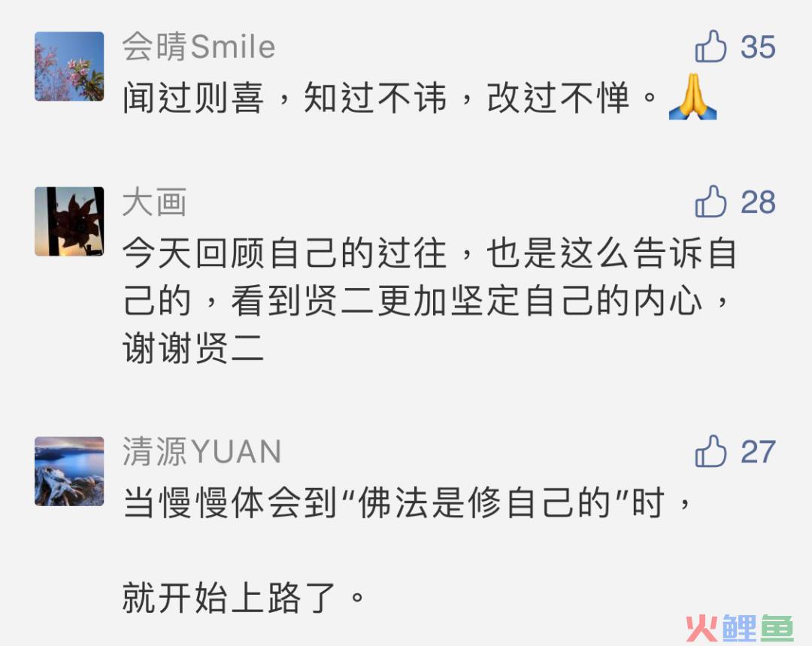Click the like count 27

758,452
